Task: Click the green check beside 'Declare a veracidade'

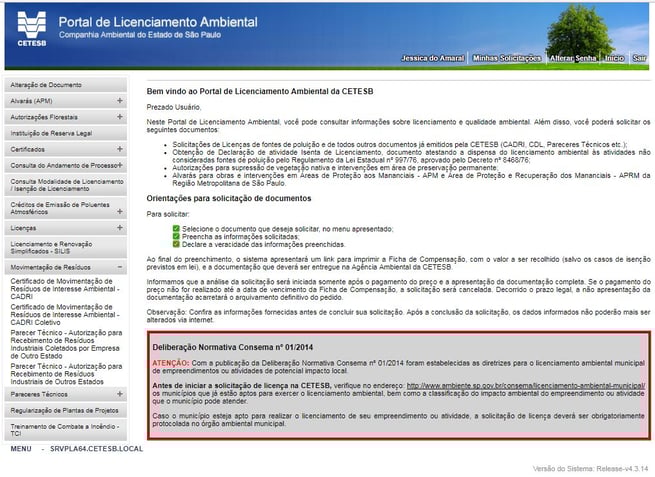Action: [x=176, y=244]
